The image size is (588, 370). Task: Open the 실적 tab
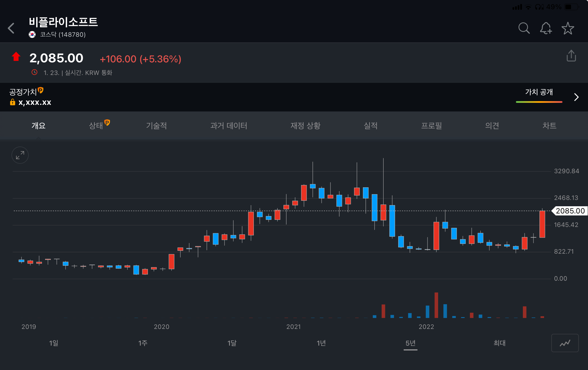[x=371, y=126]
